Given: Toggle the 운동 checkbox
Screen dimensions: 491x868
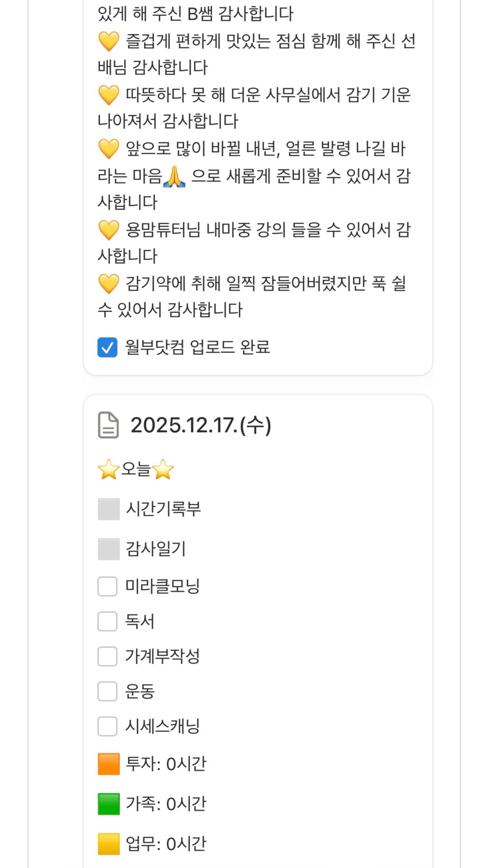Looking at the screenshot, I should pyautogui.click(x=108, y=691).
